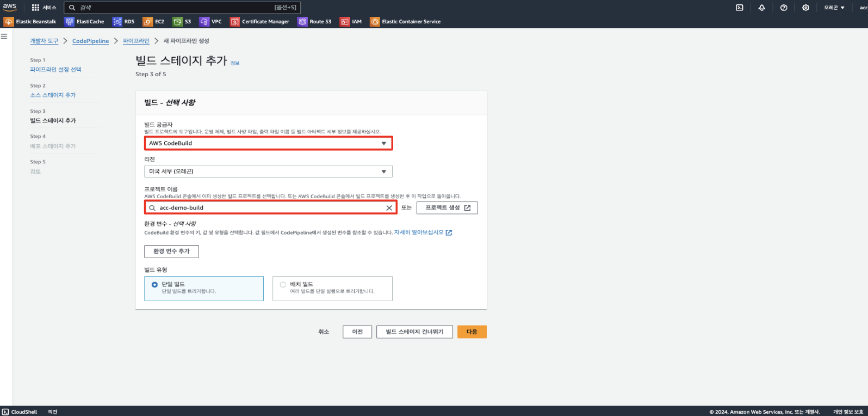Click the orange 다음 button
Image resolution: width=868 pixels, height=416 pixels.
tap(472, 332)
